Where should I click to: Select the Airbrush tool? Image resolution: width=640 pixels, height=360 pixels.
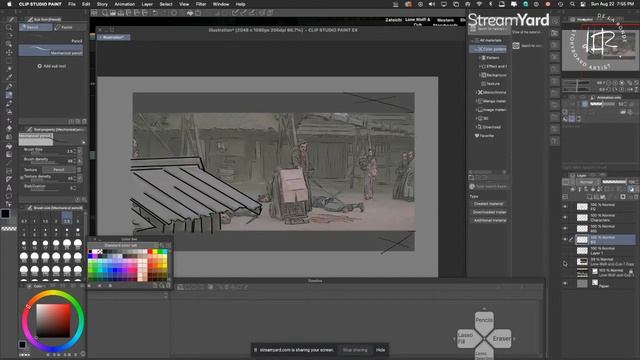pos(9,112)
